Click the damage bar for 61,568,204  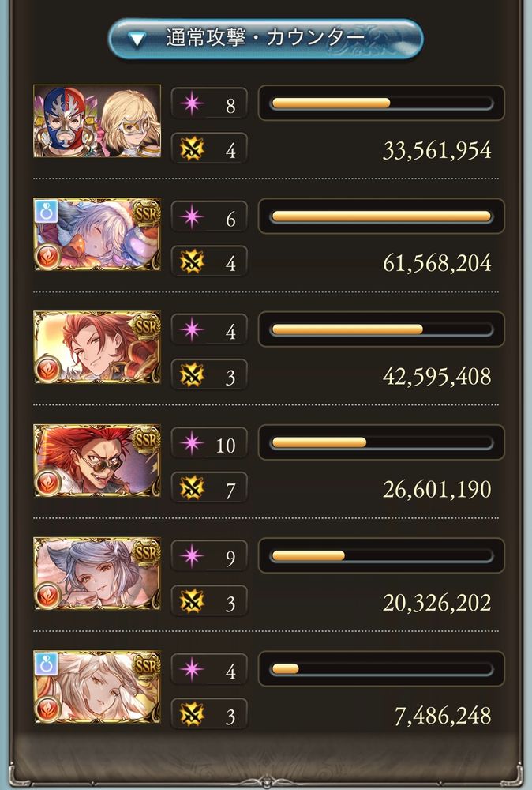click(381, 216)
